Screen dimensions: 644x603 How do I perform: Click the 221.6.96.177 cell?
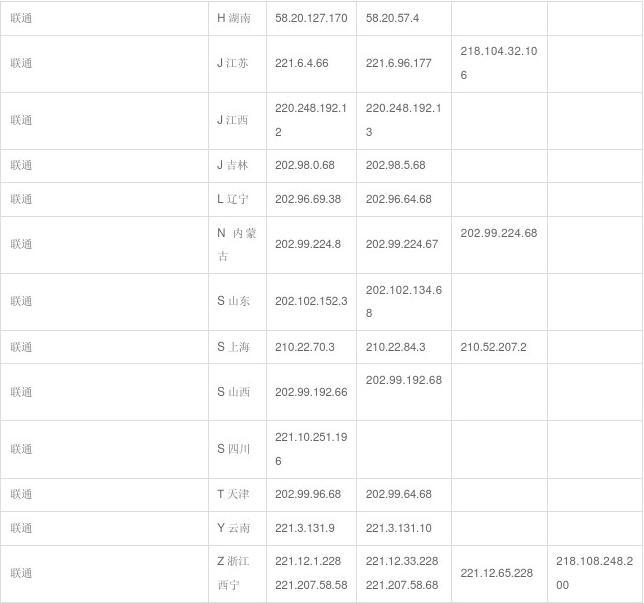coord(399,63)
